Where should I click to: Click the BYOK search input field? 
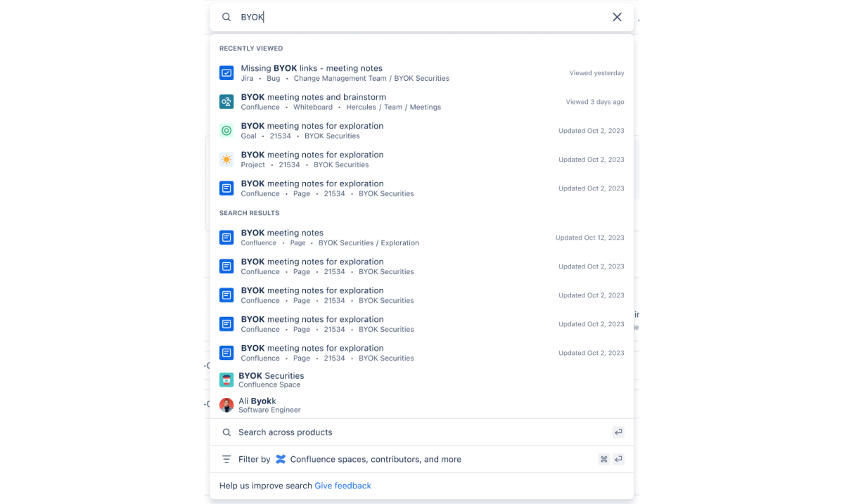tap(422, 17)
